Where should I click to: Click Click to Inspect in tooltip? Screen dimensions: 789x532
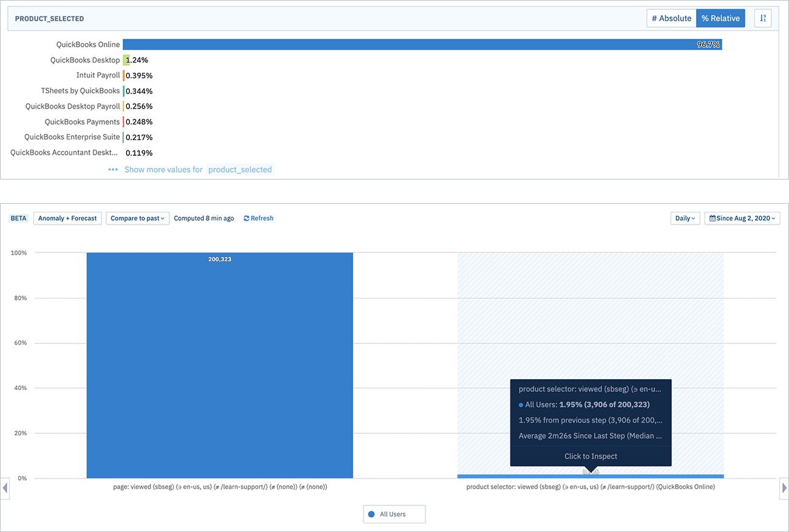pos(591,456)
